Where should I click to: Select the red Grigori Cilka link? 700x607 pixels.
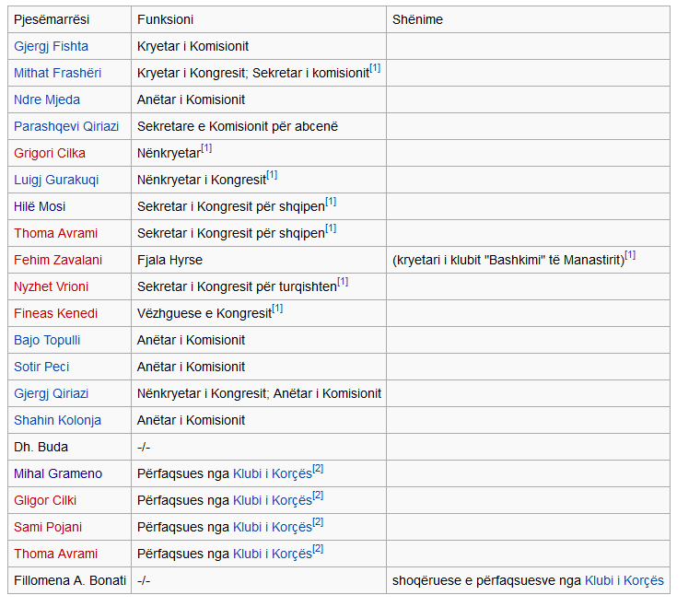pyautogui.click(x=48, y=153)
